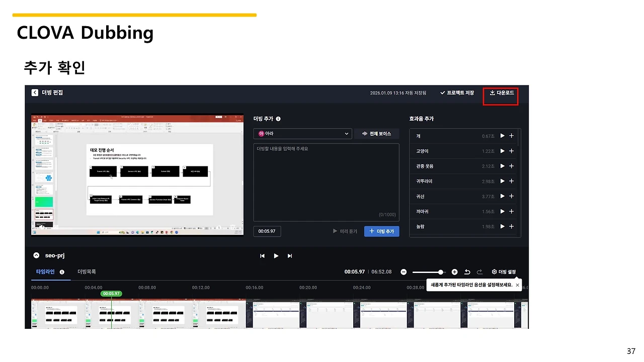Focus the 더빙할 내용을 입력해 주세요 text box
This screenshot has width=644, height=362.
pos(327,182)
